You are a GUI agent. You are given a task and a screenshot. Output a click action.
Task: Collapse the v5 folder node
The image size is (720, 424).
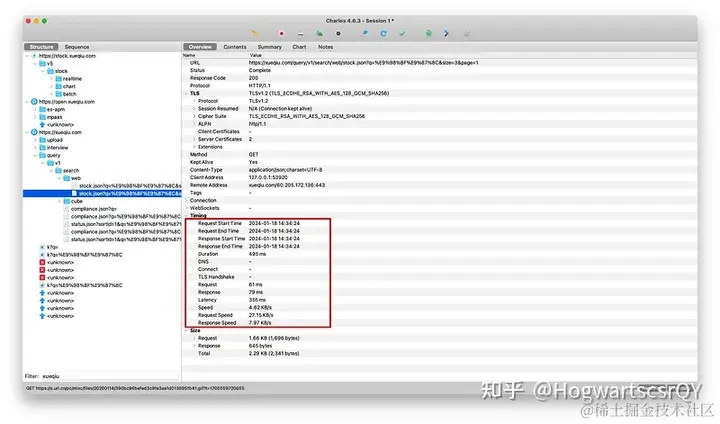point(35,63)
